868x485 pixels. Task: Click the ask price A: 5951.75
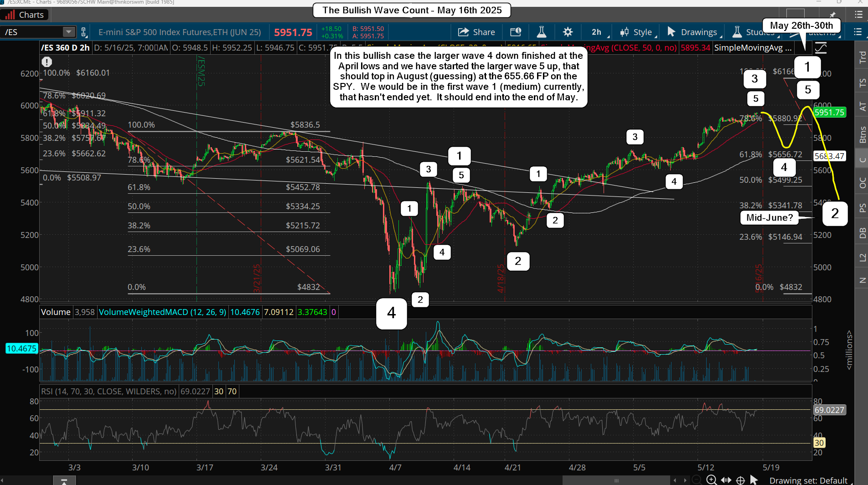tap(368, 36)
